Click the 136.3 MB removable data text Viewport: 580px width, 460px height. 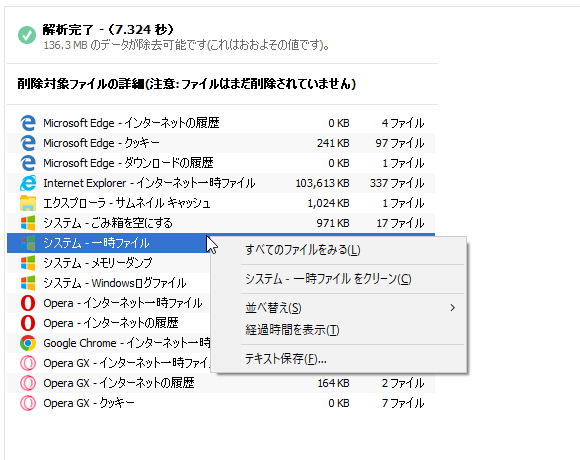coord(186,45)
